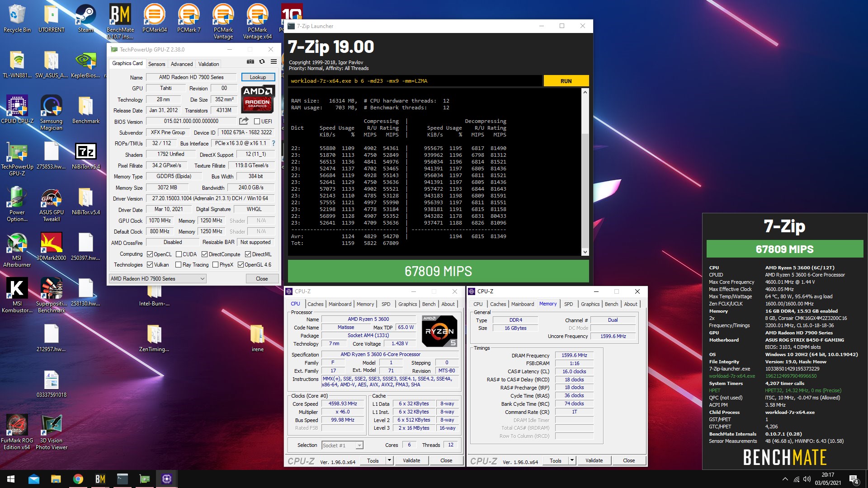Open SPD tab in right CPU-Z window
868x488 pixels.
[x=568, y=304]
